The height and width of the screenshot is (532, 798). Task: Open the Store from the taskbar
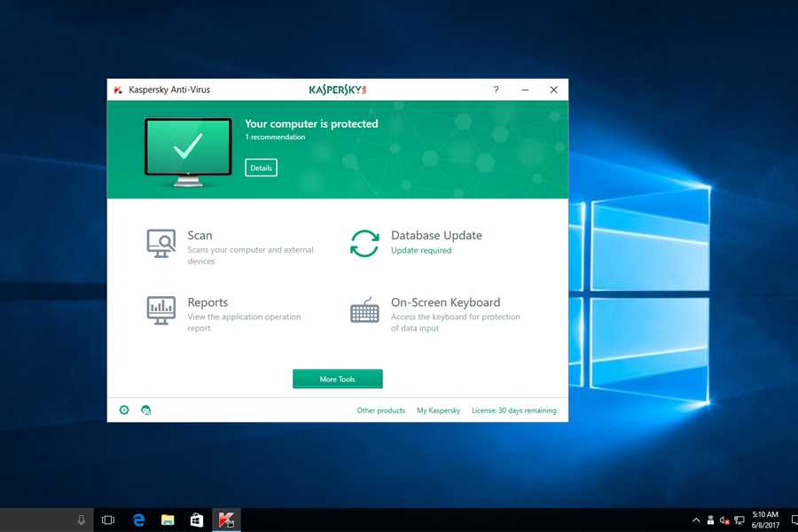pyautogui.click(x=197, y=520)
